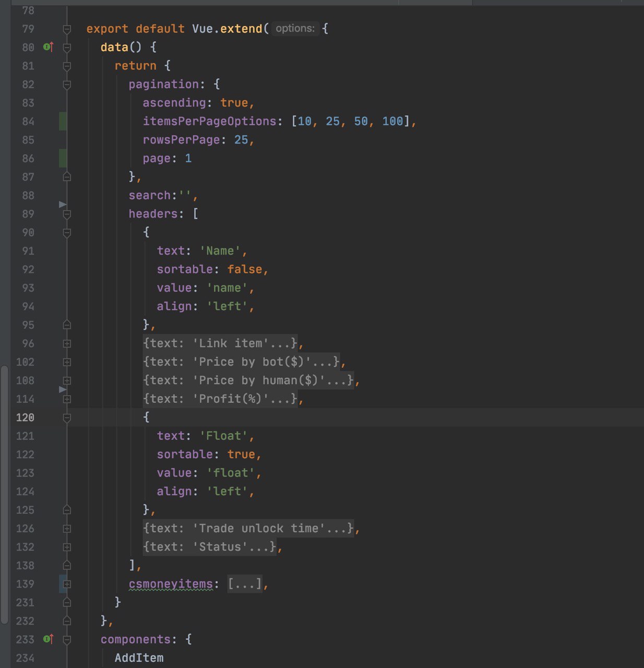Screen dimensions: 644x668
Task: Click the fold end marker on line 95
Action: 67,325
